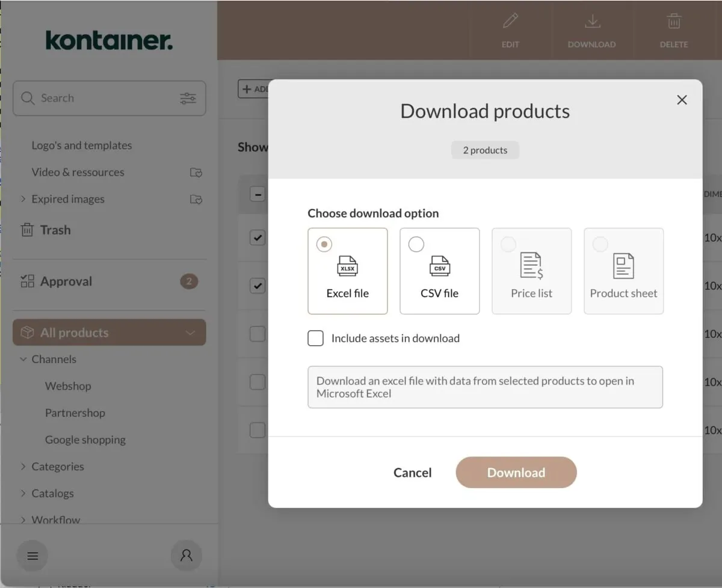The width and height of the screenshot is (722, 588).
Task: Open the hamburger menu button
Action: click(32, 556)
